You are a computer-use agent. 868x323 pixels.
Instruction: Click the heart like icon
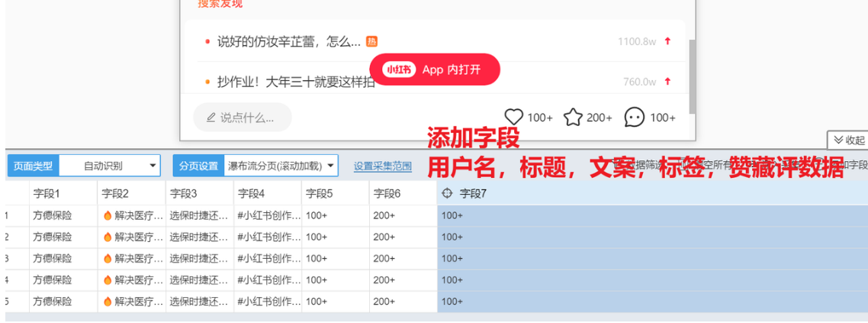tap(514, 117)
